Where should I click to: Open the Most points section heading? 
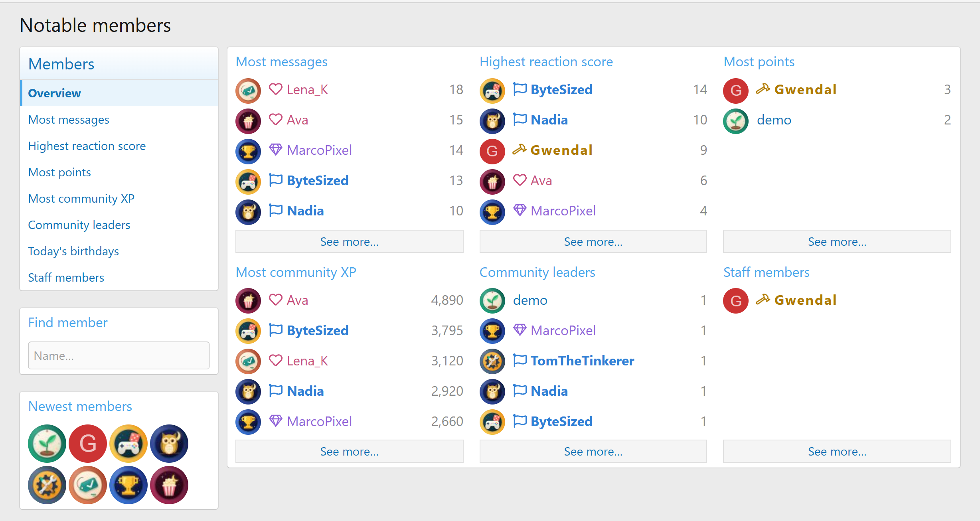pos(759,62)
